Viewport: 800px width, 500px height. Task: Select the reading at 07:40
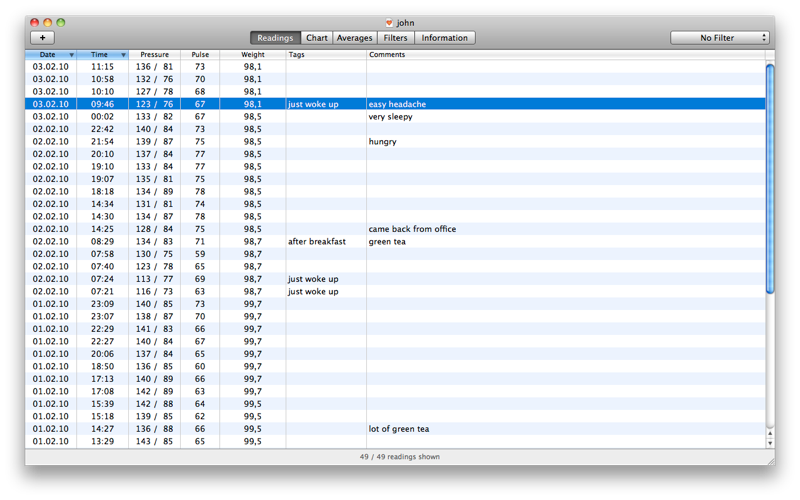395,267
